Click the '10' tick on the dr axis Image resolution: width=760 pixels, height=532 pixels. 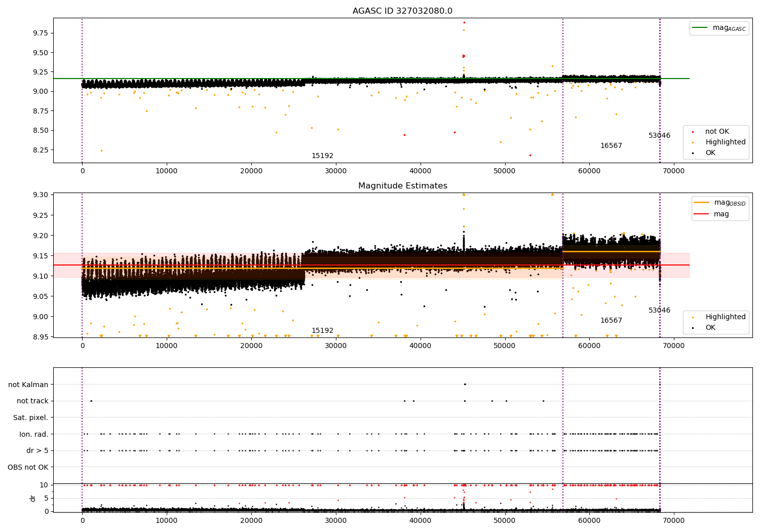45,485
